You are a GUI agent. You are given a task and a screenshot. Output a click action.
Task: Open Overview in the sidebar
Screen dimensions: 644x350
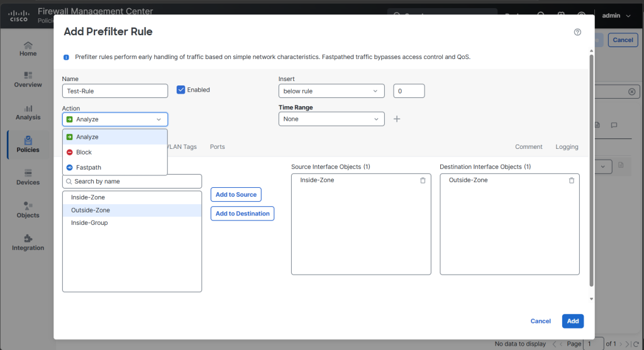pos(28,80)
